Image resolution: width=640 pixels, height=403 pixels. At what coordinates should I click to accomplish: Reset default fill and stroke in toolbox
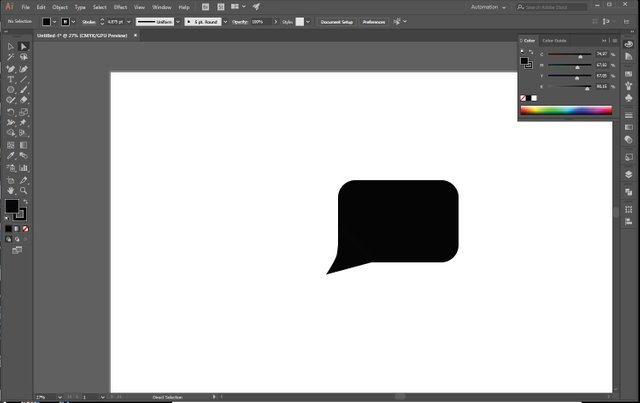click(7, 218)
